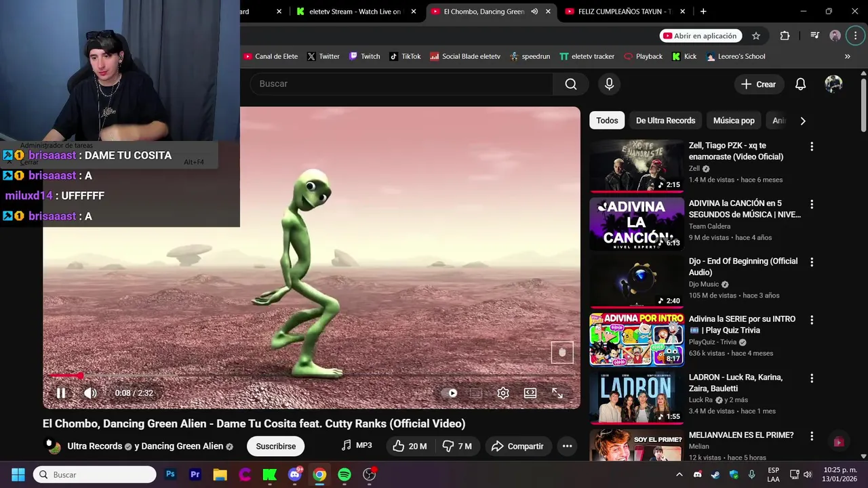Open options for LADRON Luck Ra video
The height and width of the screenshot is (488, 868).
coord(812,378)
